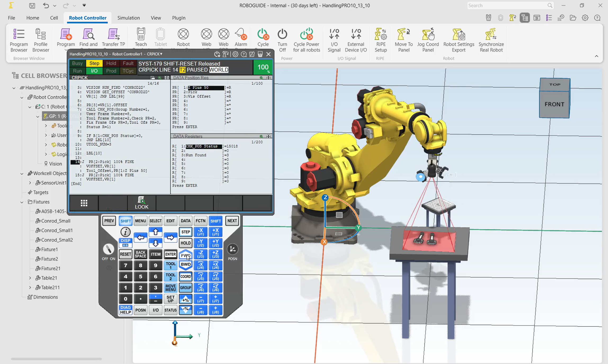Open the Move To Panel
The width and height of the screenshot is (608, 364).
click(404, 40)
